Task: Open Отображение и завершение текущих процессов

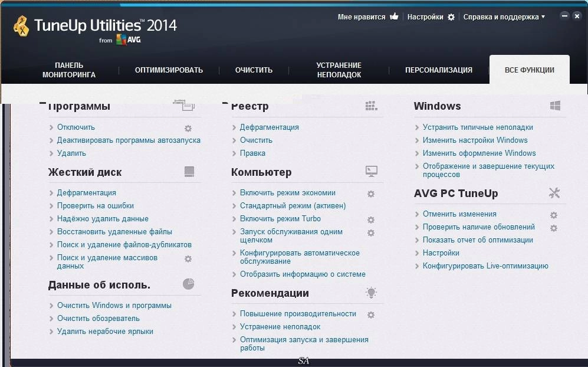Action: (489, 171)
